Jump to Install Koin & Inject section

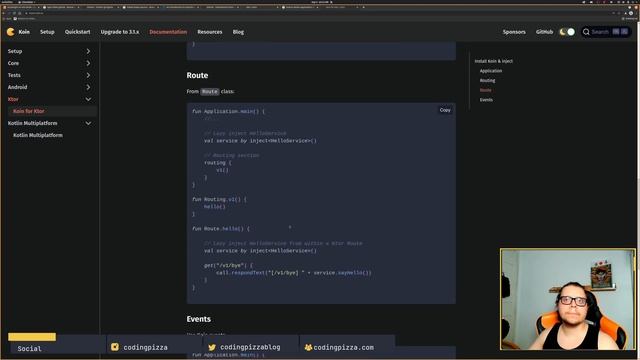[493, 61]
